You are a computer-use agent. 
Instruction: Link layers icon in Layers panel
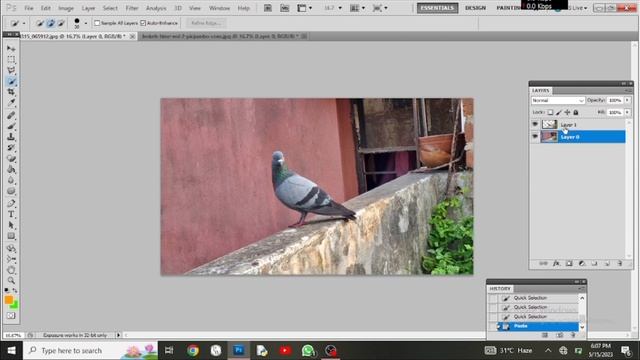pos(543,264)
